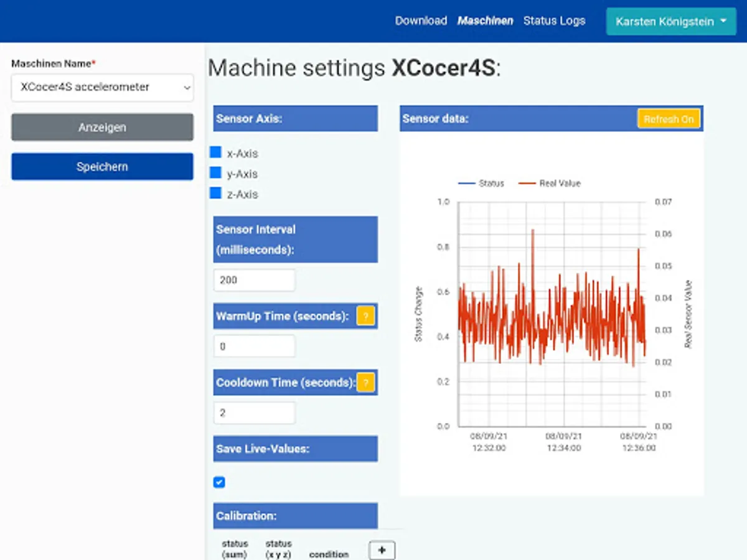
Task: Toggle the x-Axis checkbox
Action: pos(216,152)
